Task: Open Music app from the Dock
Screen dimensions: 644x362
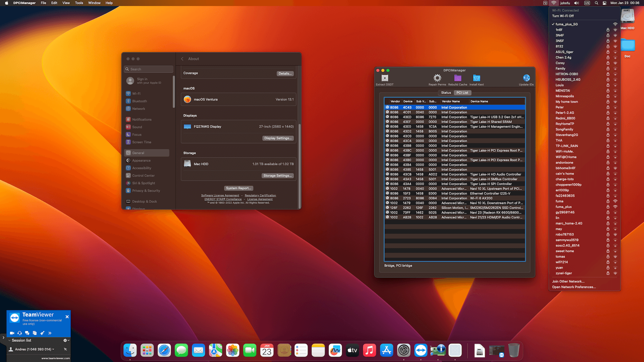Action: click(369, 350)
